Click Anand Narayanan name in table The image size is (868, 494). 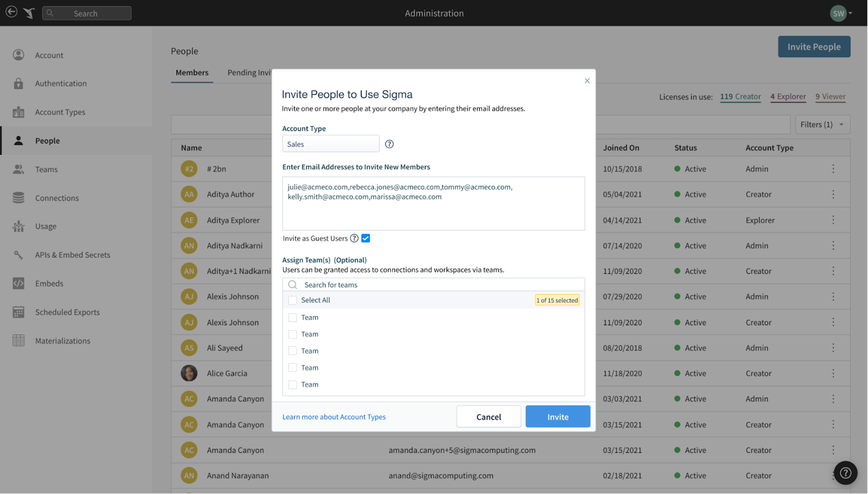[x=238, y=476]
